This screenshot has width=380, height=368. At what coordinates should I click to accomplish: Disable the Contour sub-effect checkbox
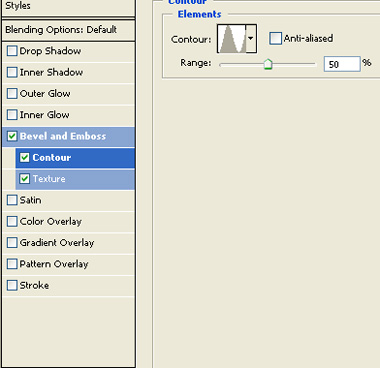coord(25,158)
